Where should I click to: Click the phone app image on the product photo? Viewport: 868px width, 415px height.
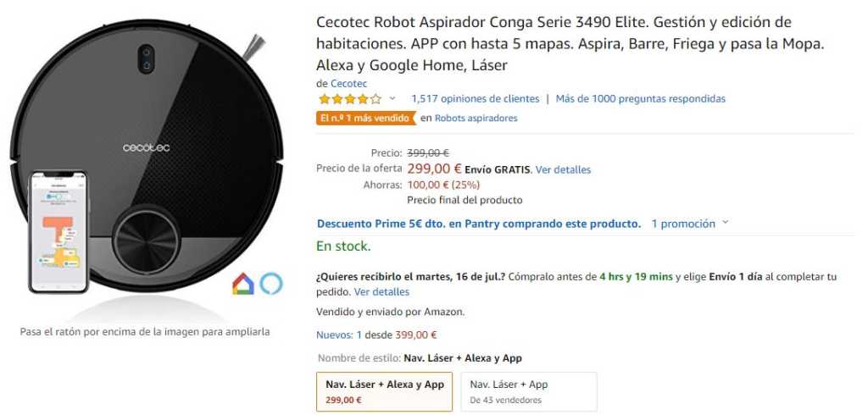tap(58, 230)
